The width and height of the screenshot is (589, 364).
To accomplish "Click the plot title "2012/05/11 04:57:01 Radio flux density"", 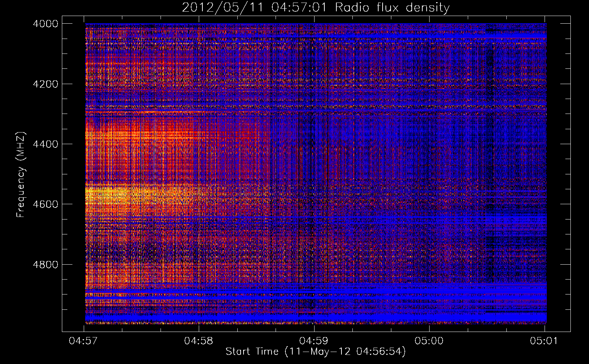I will tap(316, 7).
